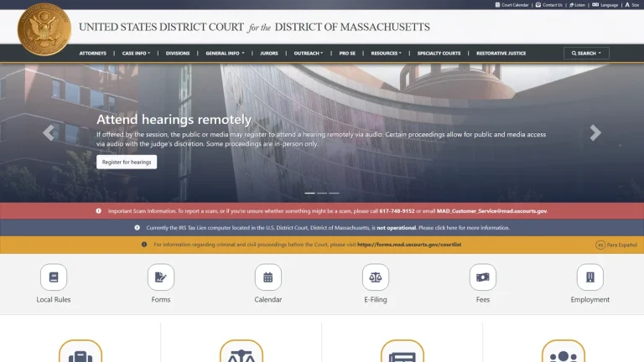Expand the Outreach dropdown menu
This screenshot has width=644, height=362.
[309, 54]
